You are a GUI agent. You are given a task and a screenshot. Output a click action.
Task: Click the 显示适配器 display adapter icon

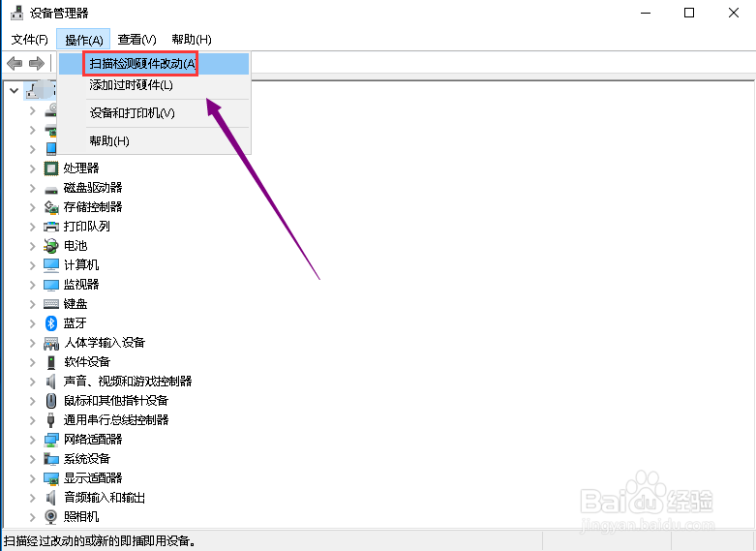click(51, 478)
